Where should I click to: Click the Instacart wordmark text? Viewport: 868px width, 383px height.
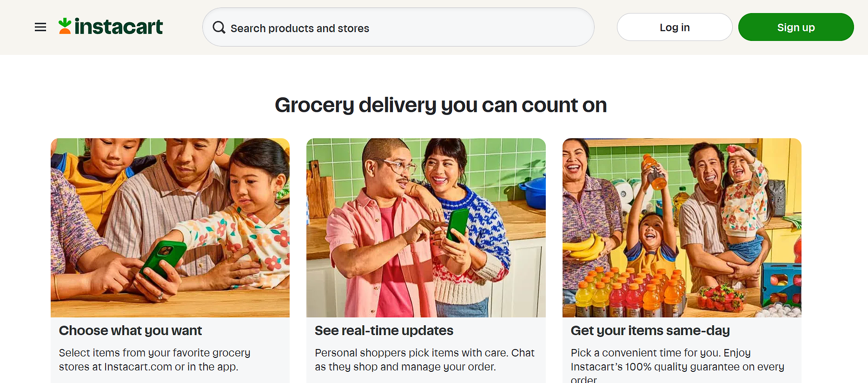click(119, 27)
